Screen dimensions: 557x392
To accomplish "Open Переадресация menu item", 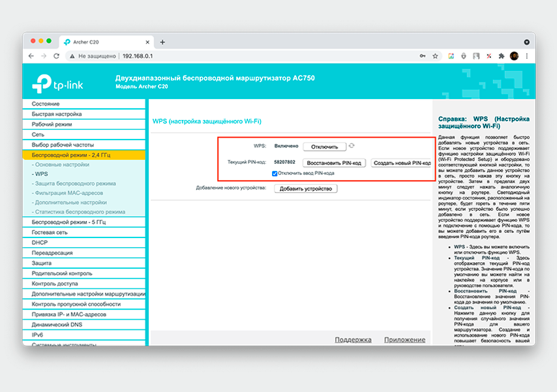I will (x=84, y=253).
